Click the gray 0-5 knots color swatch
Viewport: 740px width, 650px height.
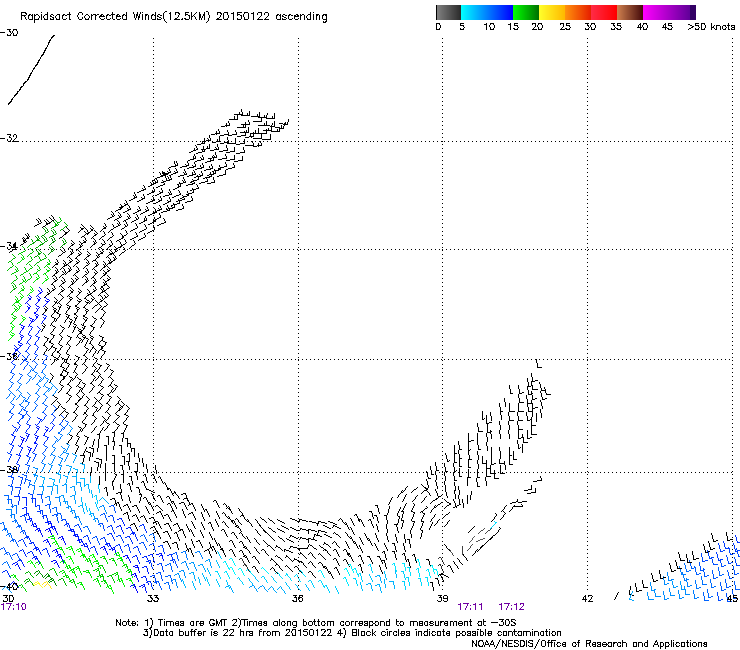point(448,12)
